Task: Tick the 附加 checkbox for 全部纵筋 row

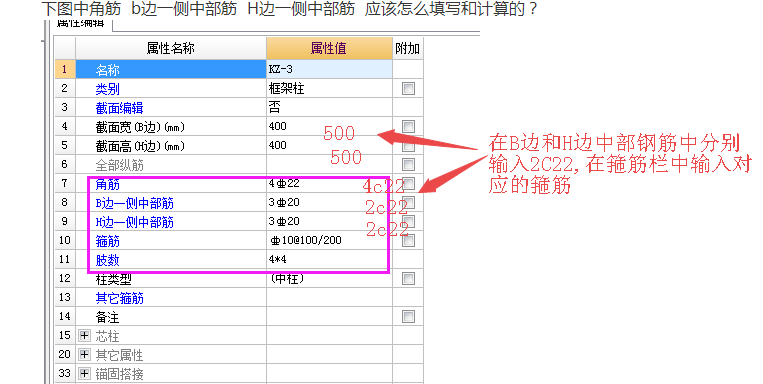Action: pos(408,164)
